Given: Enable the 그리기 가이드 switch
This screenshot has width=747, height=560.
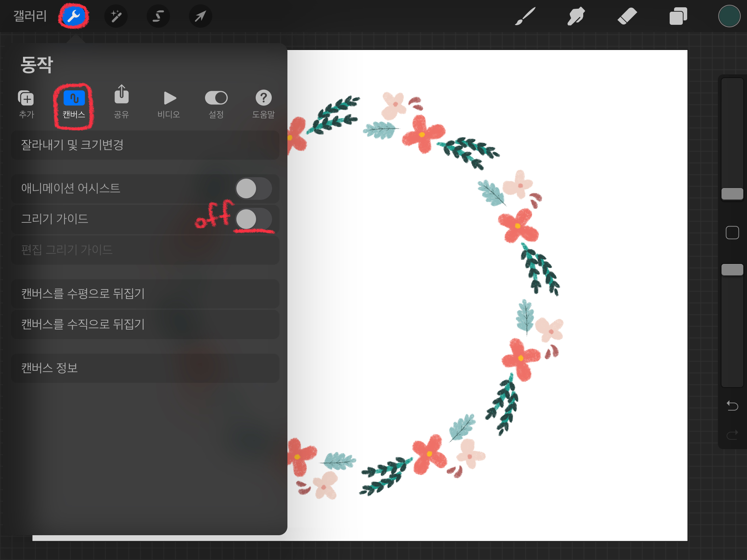Looking at the screenshot, I should [x=253, y=219].
